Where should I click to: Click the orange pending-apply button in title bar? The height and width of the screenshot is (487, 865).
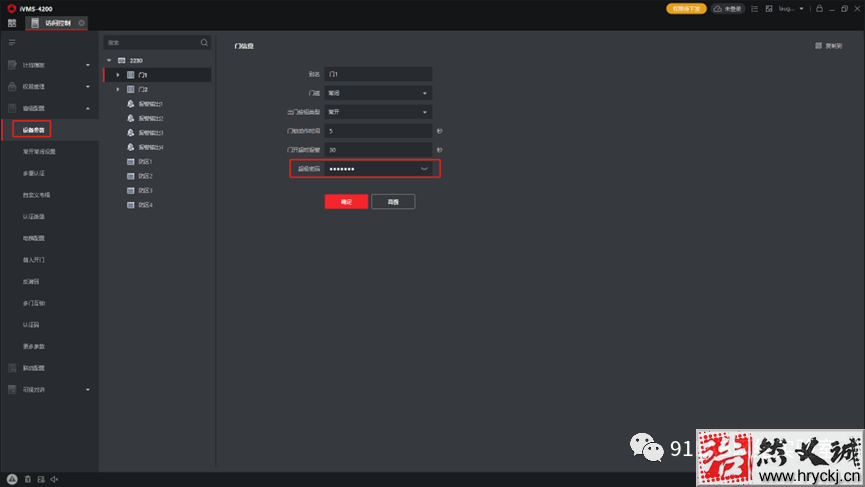tap(686, 9)
